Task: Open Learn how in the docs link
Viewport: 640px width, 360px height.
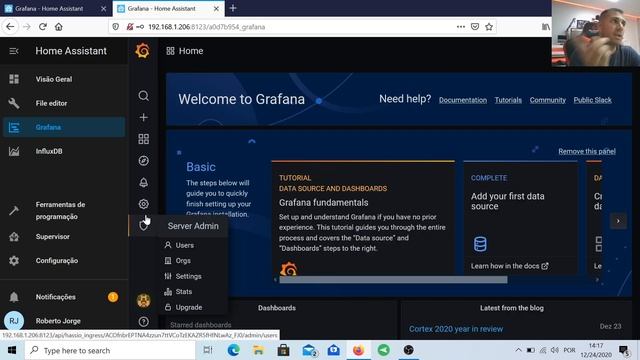Action: [x=509, y=266]
